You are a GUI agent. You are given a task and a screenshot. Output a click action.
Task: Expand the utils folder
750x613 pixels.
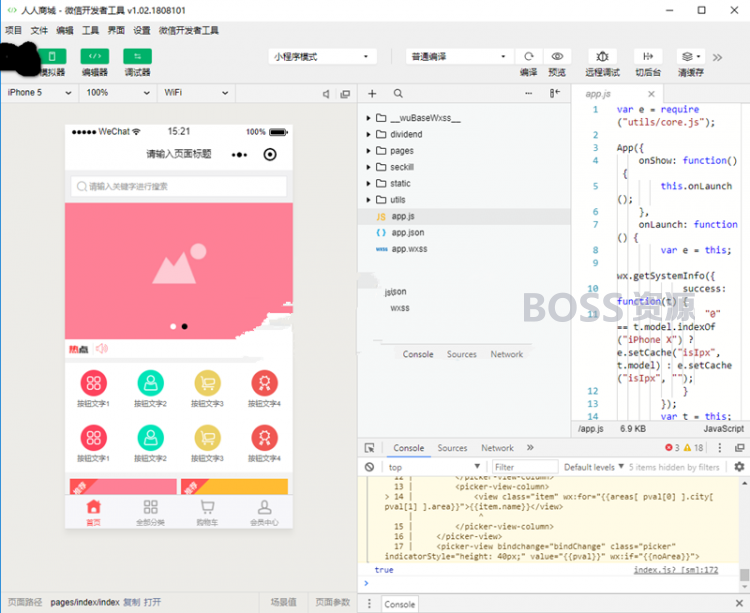368,200
